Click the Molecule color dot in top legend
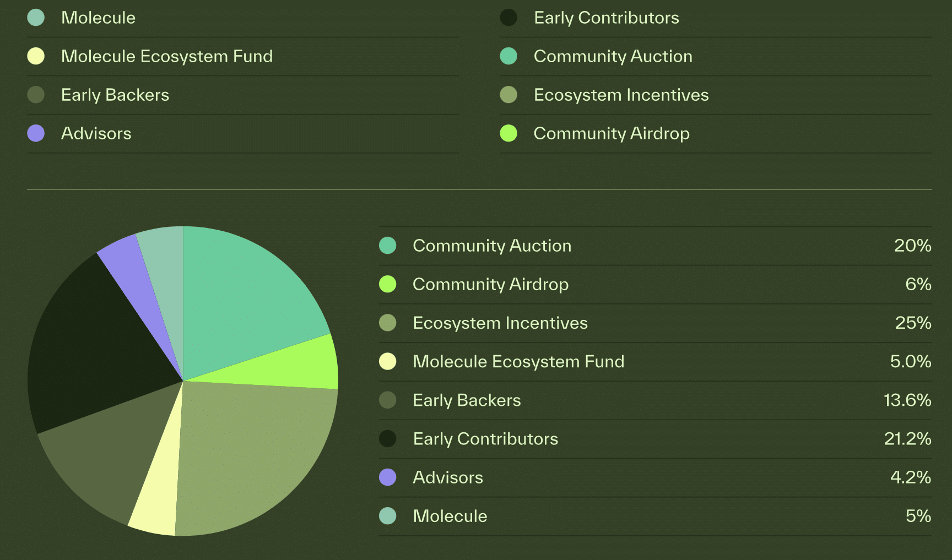The height and width of the screenshot is (560, 952). 36,18
